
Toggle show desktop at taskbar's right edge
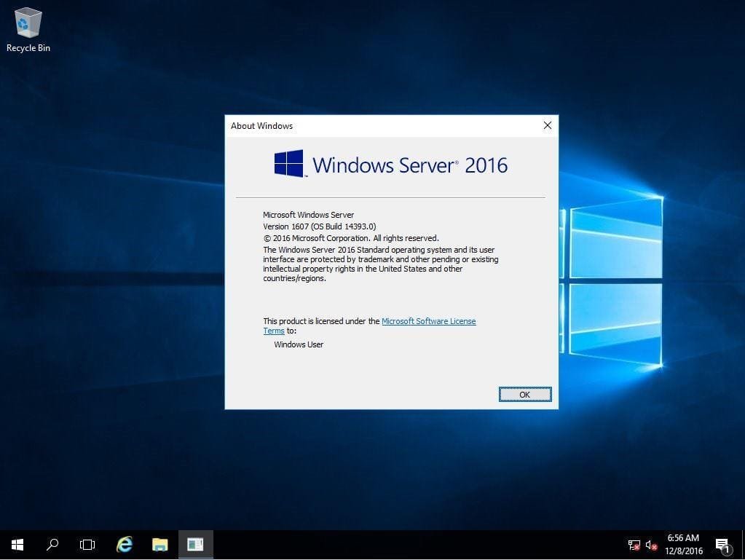(743, 545)
